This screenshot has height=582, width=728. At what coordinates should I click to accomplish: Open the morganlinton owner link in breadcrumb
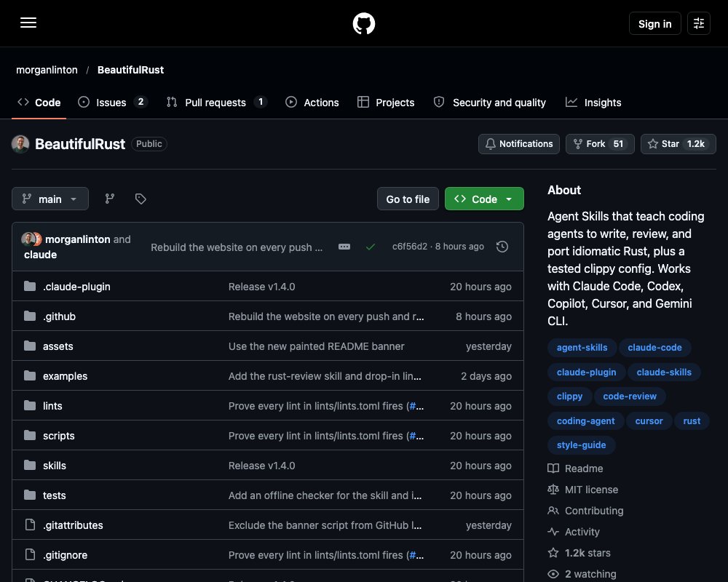47,70
